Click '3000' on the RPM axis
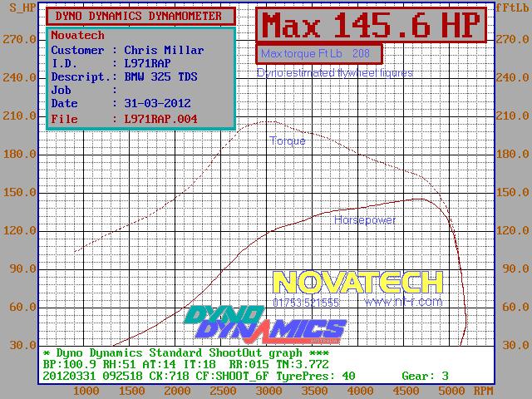532x399 pixels. (x=269, y=391)
